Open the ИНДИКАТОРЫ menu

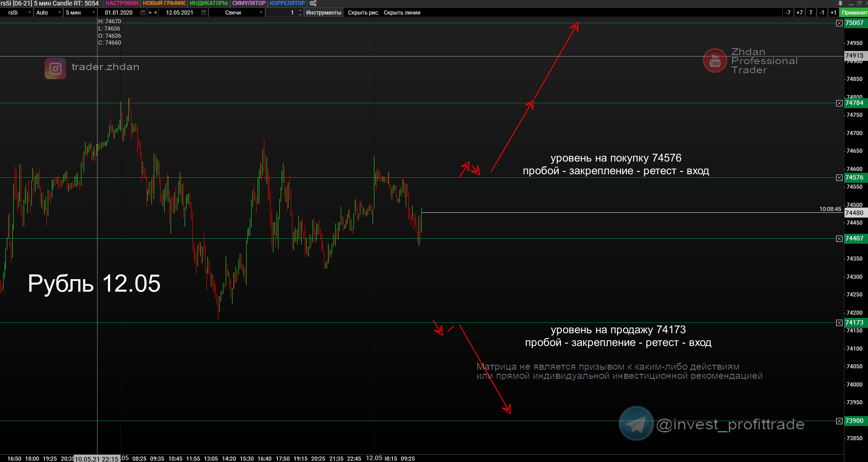(209, 3)
